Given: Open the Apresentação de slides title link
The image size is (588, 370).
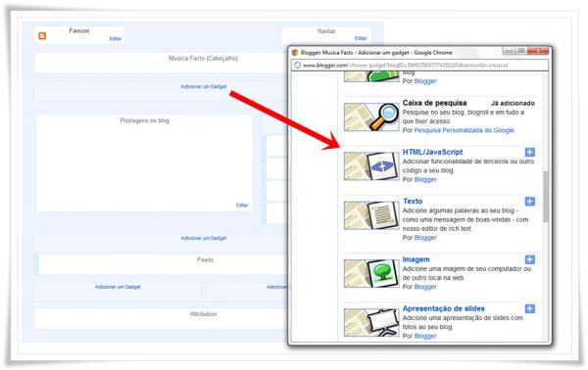Looking at the screenshot, I should (444, 308).
